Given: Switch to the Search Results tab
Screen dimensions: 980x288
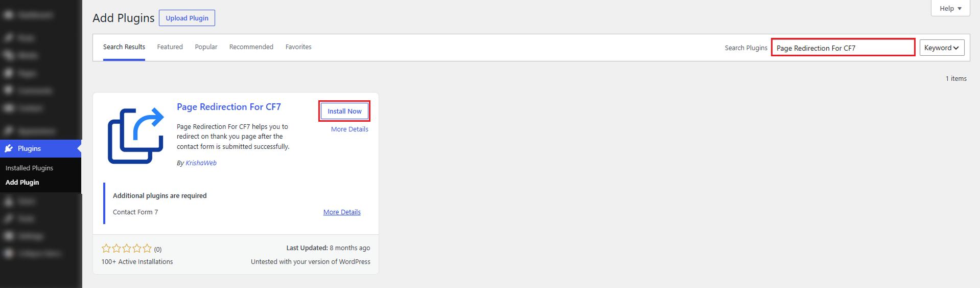Looking at the screenshot, I should [124, 47].
